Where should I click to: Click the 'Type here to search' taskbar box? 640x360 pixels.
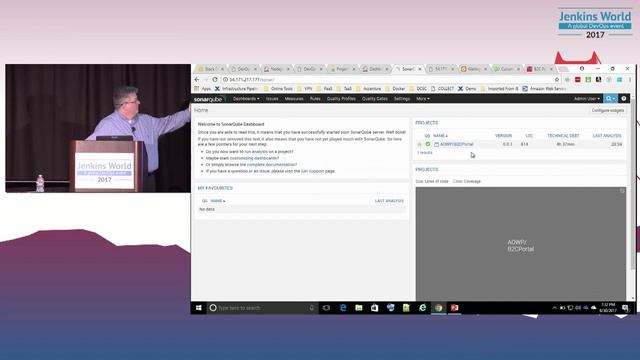(261, 308)
